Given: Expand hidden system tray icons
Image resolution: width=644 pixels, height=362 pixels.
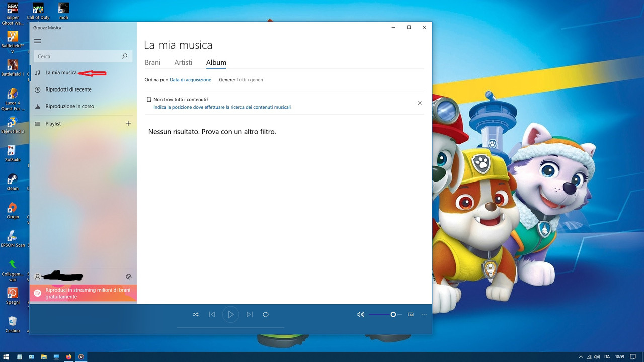Looking at the screenshot, I should coord(581,357).
